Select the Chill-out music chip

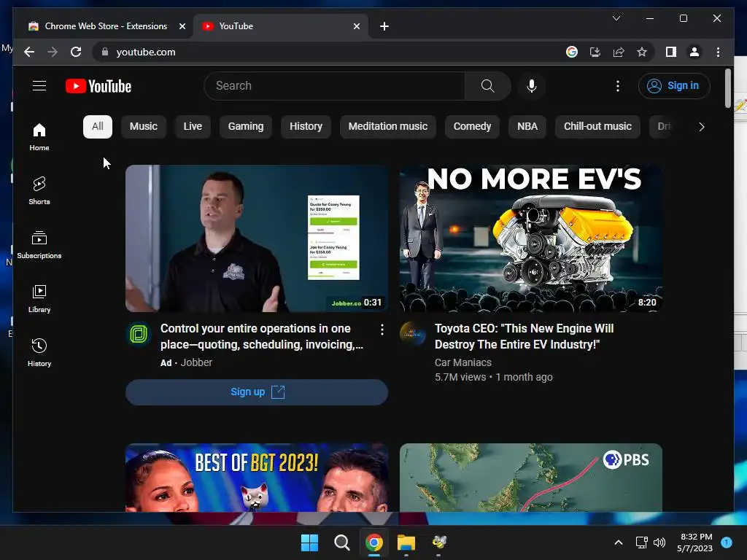(597, 127)
